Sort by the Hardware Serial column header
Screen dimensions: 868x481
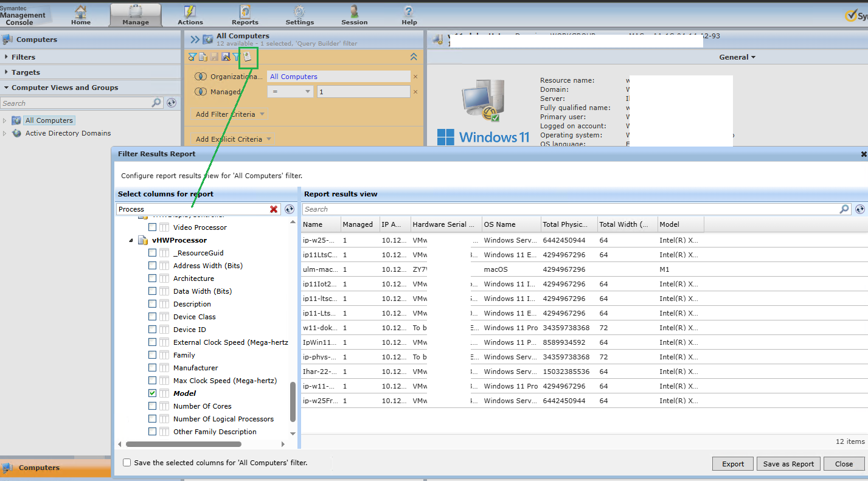446,224
